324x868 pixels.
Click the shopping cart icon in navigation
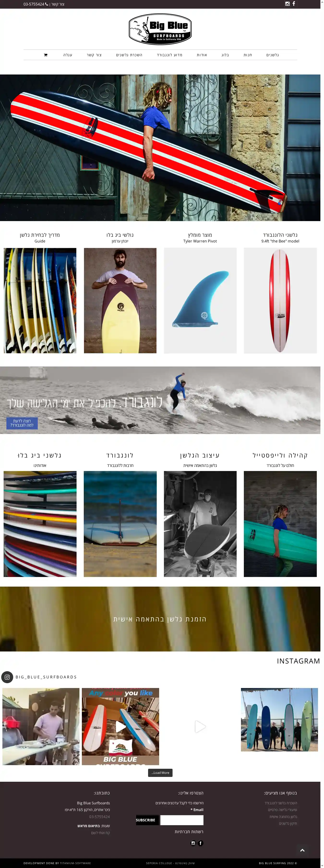(46, 55)
